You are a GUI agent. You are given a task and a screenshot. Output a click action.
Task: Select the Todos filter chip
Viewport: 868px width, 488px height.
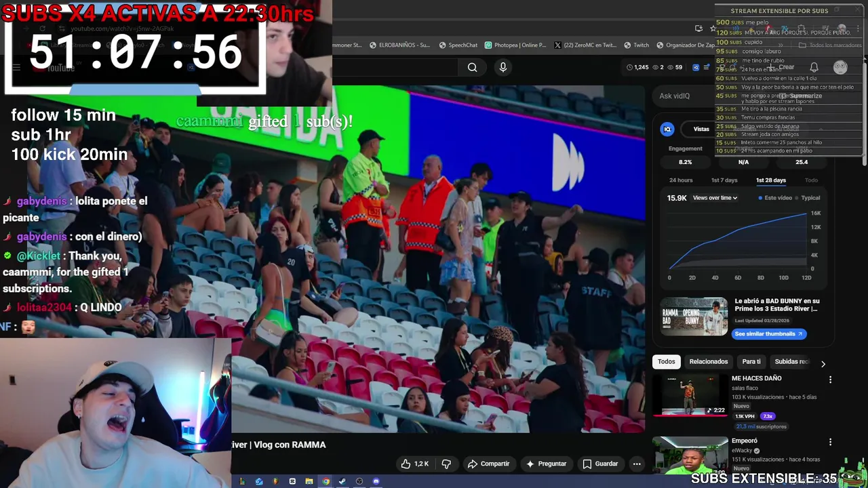tap(667, 362)
